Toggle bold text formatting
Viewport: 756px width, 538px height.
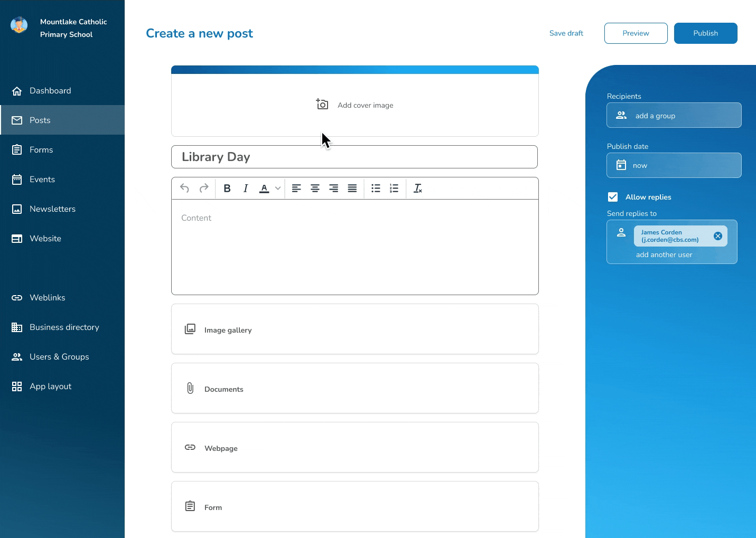[227, 188]
